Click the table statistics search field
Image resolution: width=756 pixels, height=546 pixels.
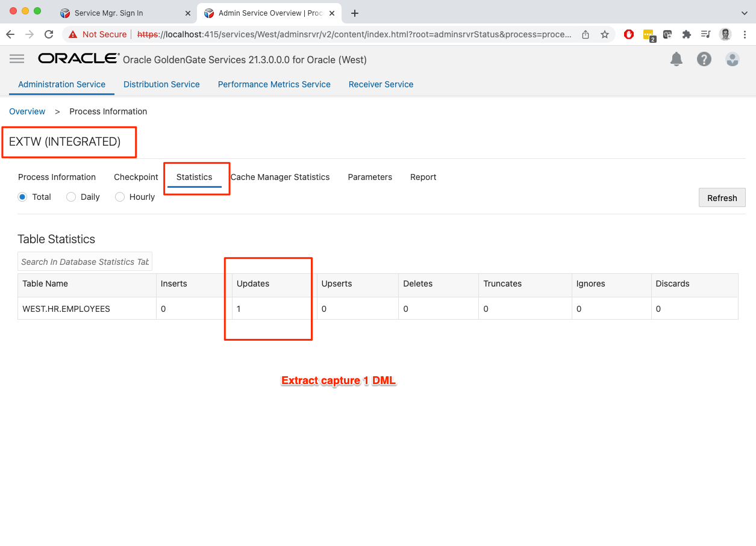(85, 261)
